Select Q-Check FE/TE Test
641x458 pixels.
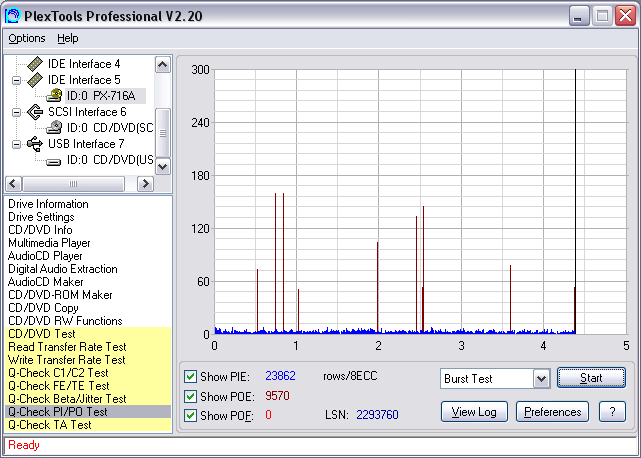[88, 386]
